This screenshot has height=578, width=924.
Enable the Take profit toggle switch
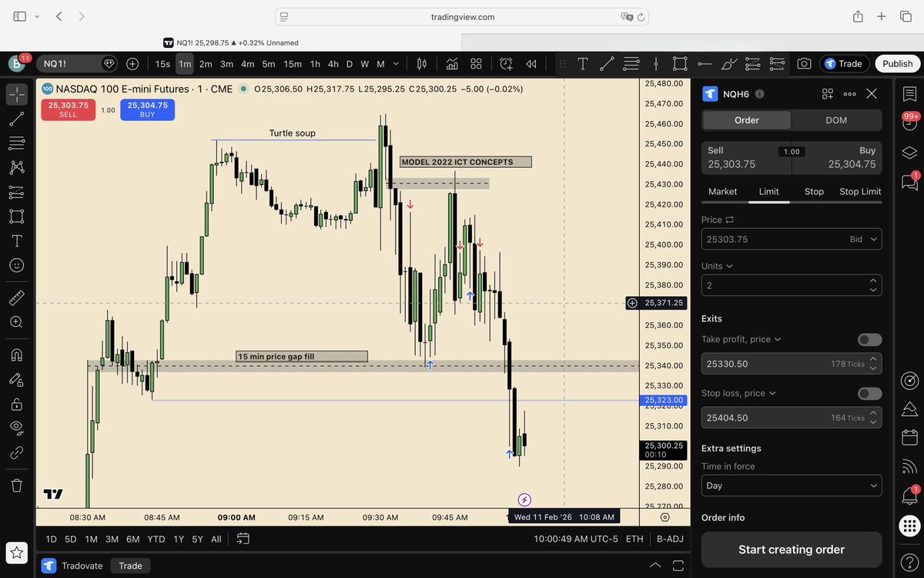point(869,340)
